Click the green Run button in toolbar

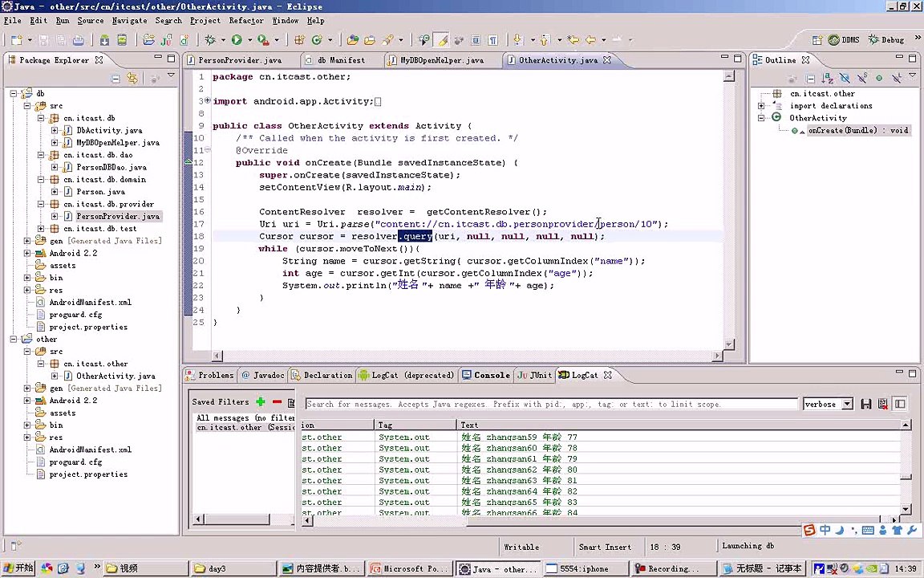point(237,40)
